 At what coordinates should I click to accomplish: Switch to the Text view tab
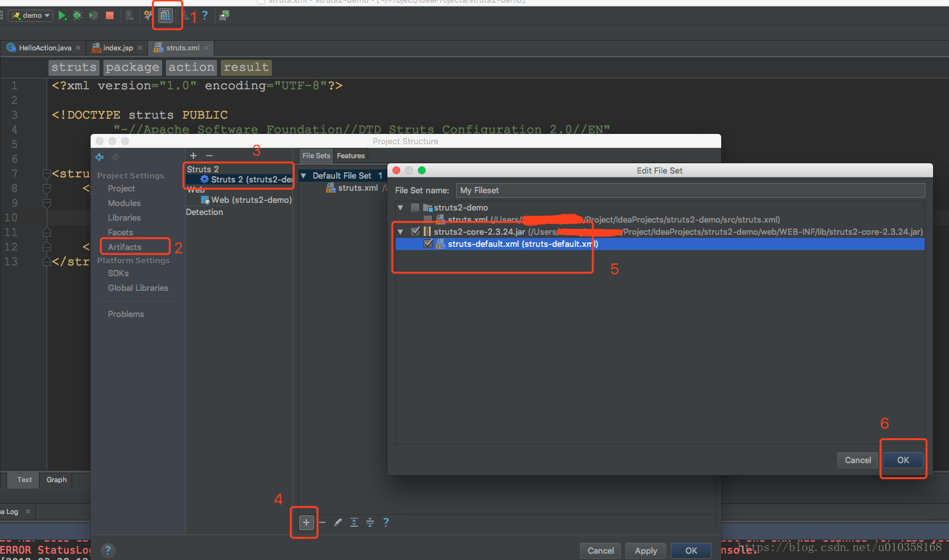tap(24, 480)
